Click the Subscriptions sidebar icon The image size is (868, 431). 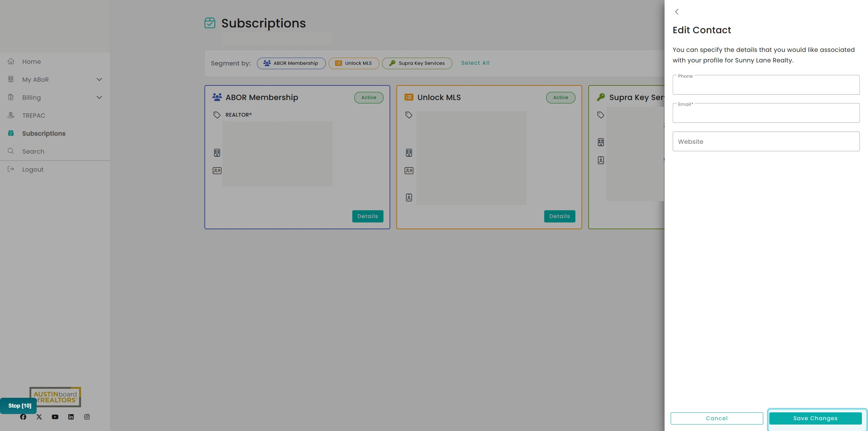click(x=11, y=133)
